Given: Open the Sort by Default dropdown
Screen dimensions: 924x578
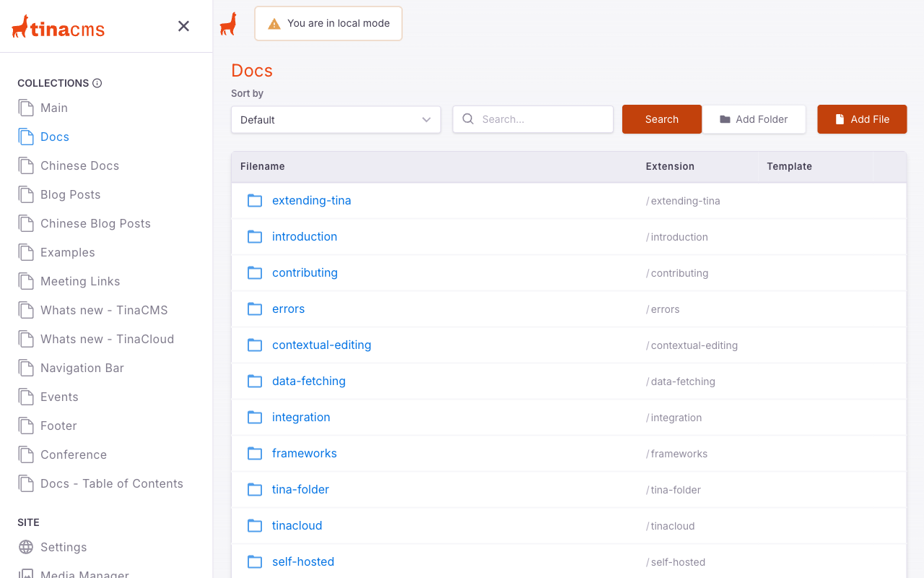Looking at the screenshot, I should [336, 120].
